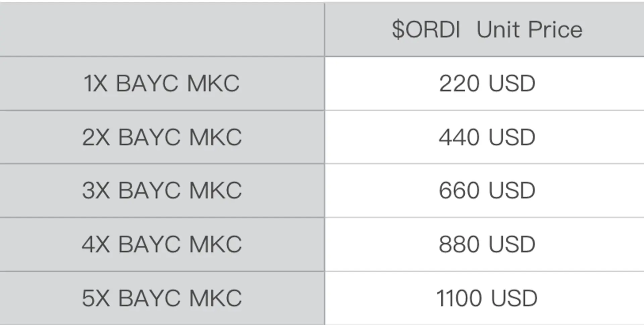The image size is (644, 325).
Task: Click the word "MKC" in the 1X row
Action: pos(213,84)
